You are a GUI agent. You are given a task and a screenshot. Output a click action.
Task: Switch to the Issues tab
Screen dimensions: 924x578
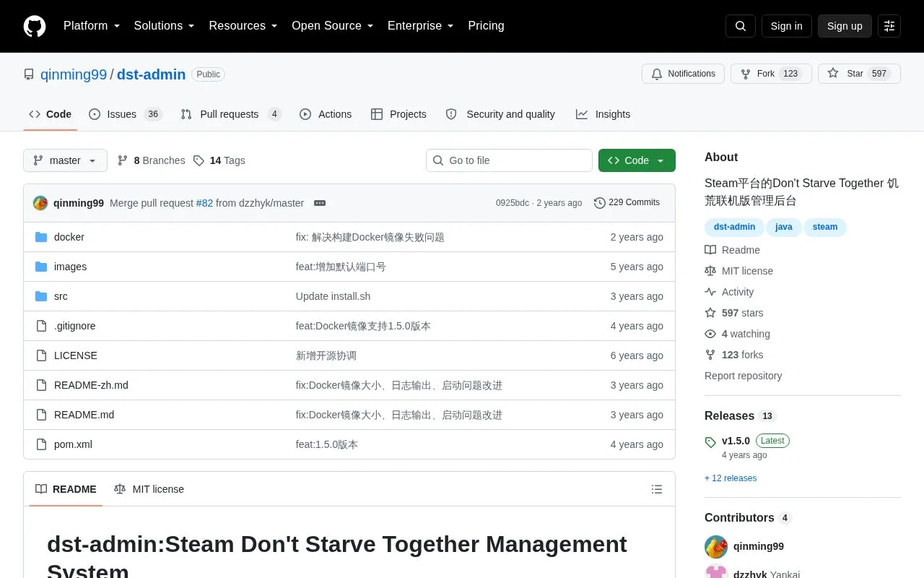(x=126, y=114)
